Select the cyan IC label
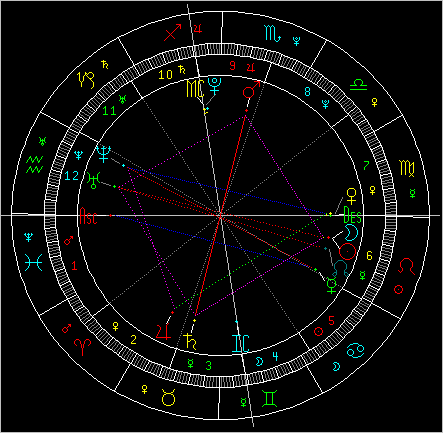Image resolution: width=443 pixels, height=433 pixels. (x=240, y=344)
